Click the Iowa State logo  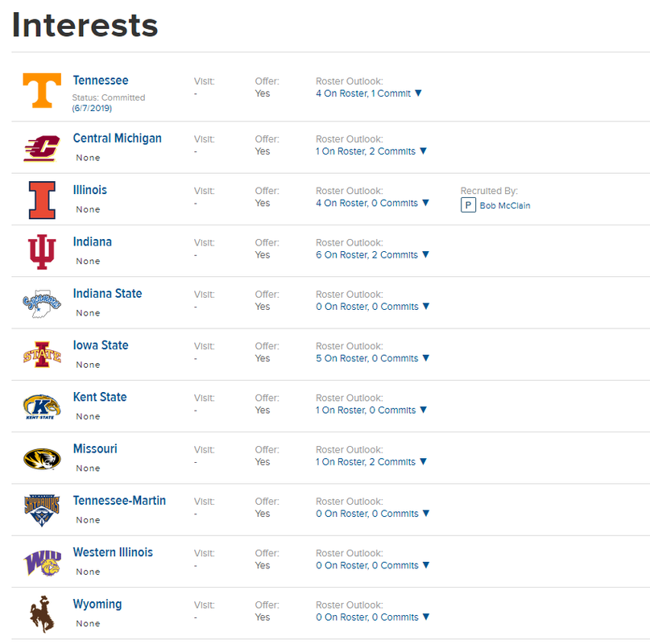coord(42,355)
